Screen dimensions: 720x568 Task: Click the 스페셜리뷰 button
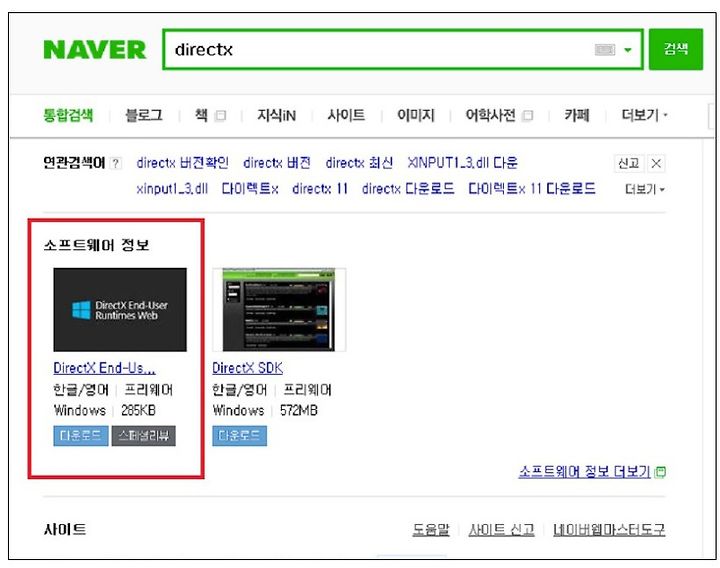coord(144,436)
